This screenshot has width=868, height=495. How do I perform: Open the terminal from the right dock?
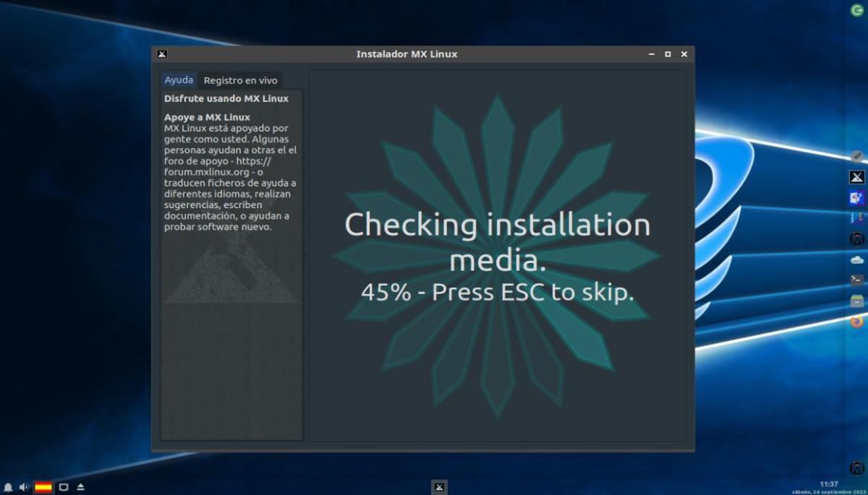tap(856, 280)
